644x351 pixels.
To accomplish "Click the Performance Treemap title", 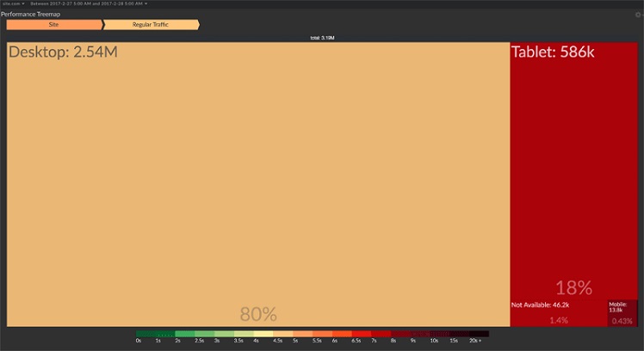I will (31, 15).
